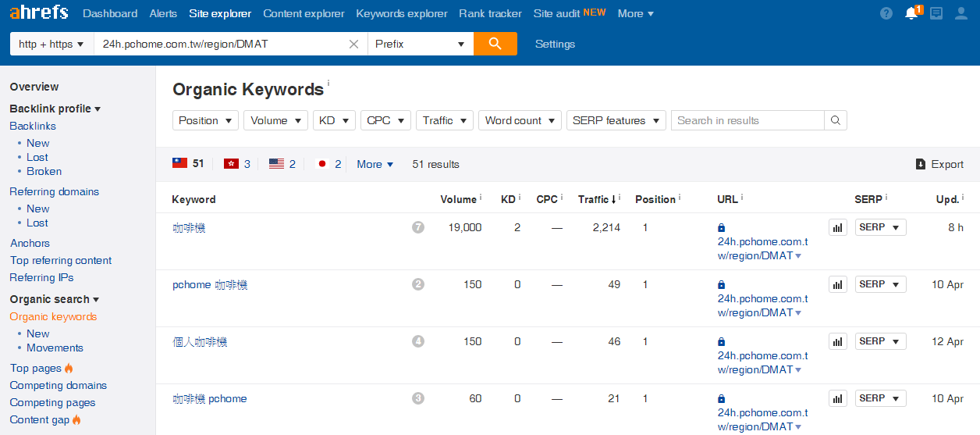Open the Dashboard menu item
Viewport: 980px width, 435px height.
pyautogui.click(x=110, y=13)
